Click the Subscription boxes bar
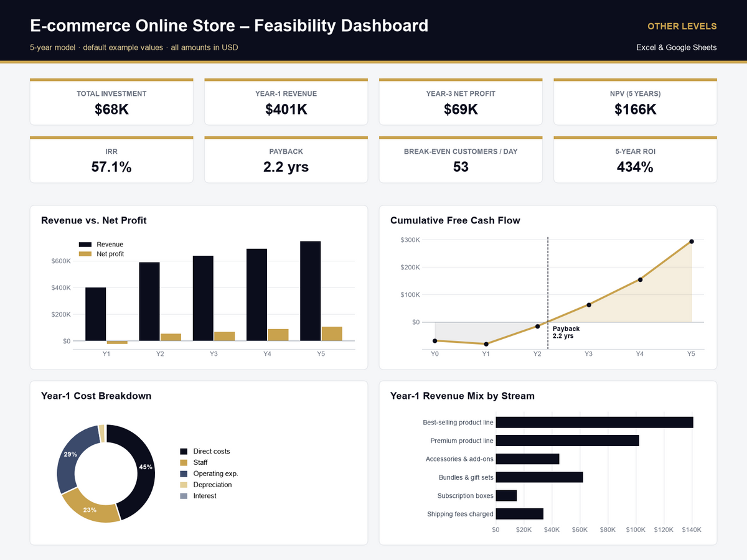Screen dimensions: 747x560 (506, 496)
